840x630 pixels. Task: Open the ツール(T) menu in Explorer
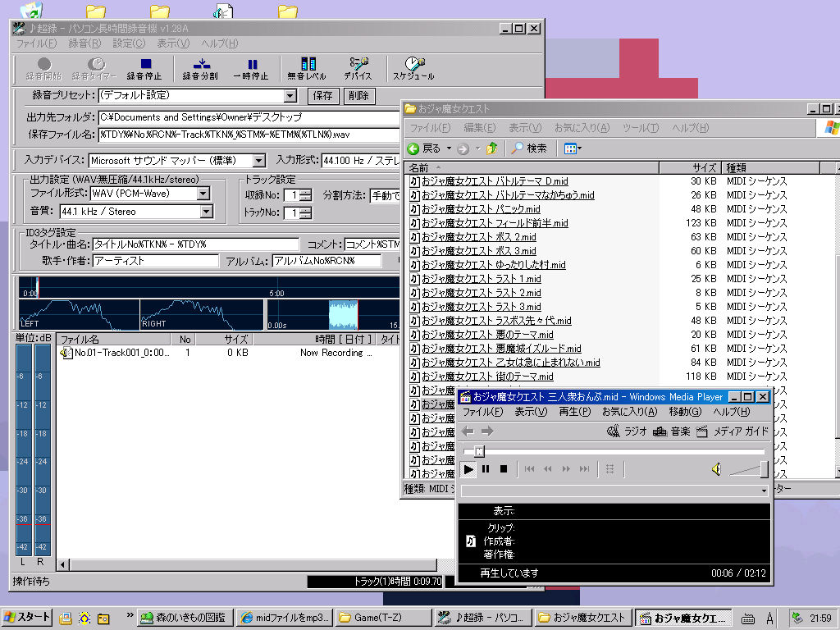[x=641, y=128]
